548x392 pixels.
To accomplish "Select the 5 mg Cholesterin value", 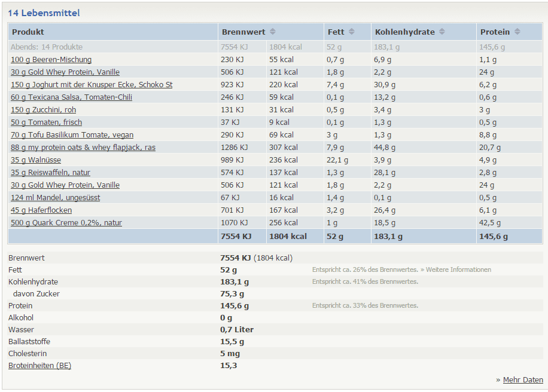I will point(230,354).
